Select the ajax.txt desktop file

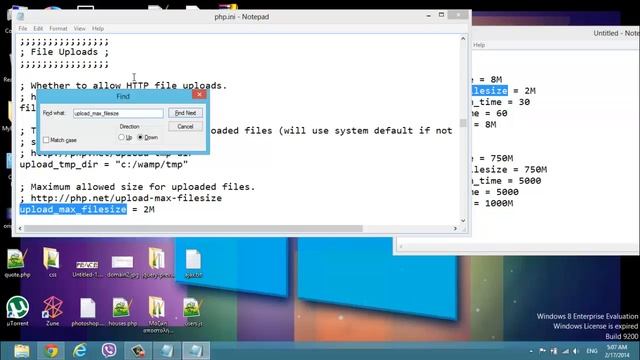click(193, 263)
